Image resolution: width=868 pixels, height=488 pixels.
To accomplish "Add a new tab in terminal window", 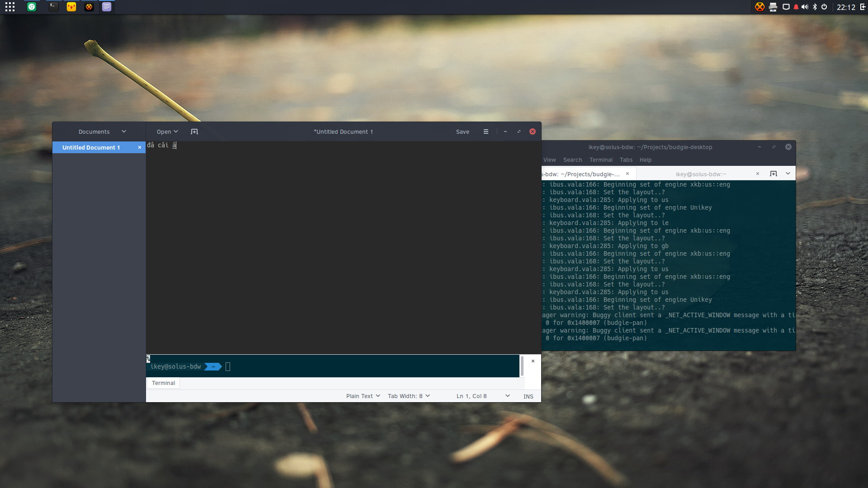I will tap(774, 174).
